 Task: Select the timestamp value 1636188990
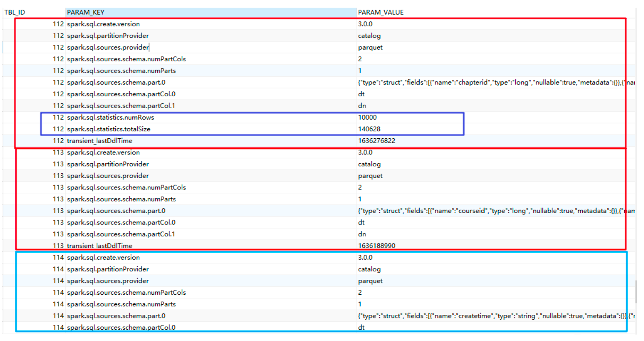click(376, 246)
